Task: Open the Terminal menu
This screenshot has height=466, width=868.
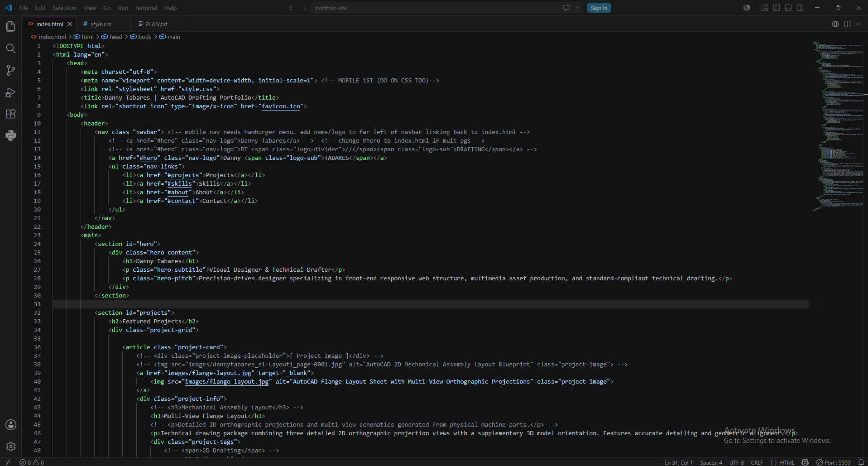Action: click(x=146, y=8)
